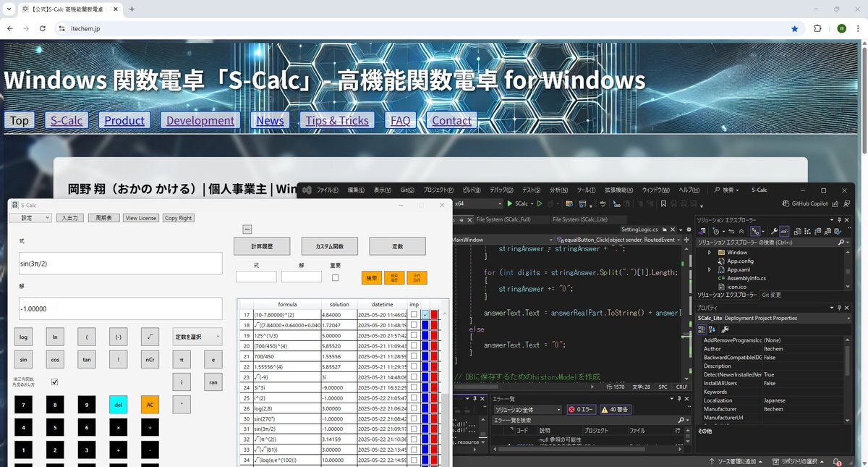The image size is (868, 467).
Task: Reload the page with Chrome's refresh icon
Action: click(42, 28)
